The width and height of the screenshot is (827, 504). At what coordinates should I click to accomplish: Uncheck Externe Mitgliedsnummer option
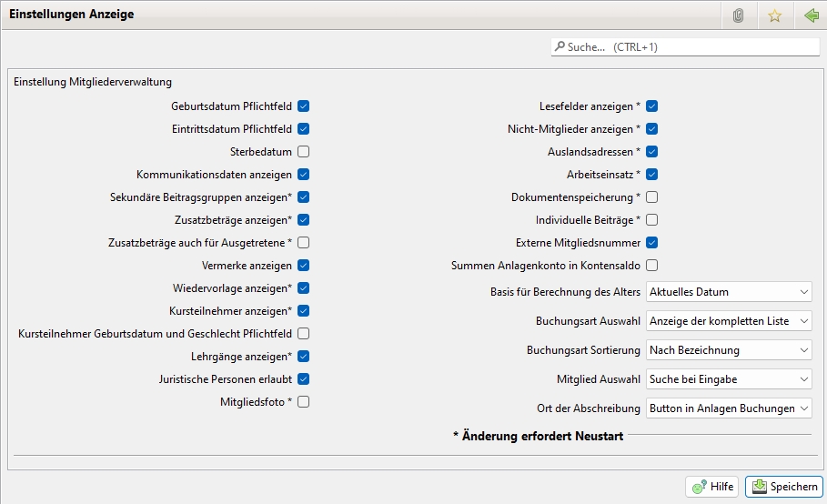[x=651, y=243]
